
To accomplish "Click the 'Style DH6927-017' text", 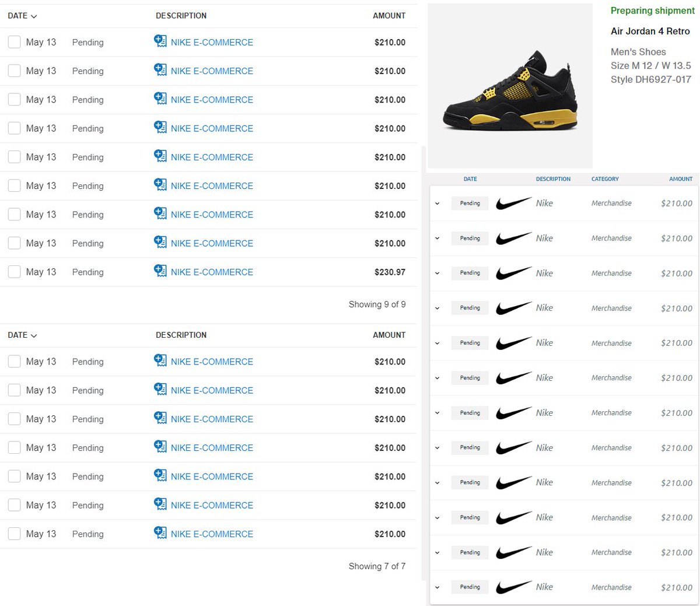I will [x=651, y=79].
